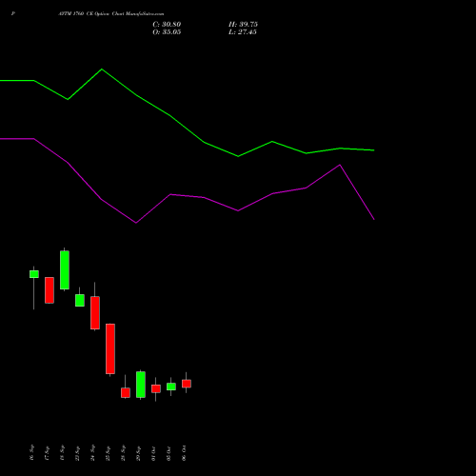Click the last red candle above 06 Oct
This screenshot has height=476, width=476.
187,384
